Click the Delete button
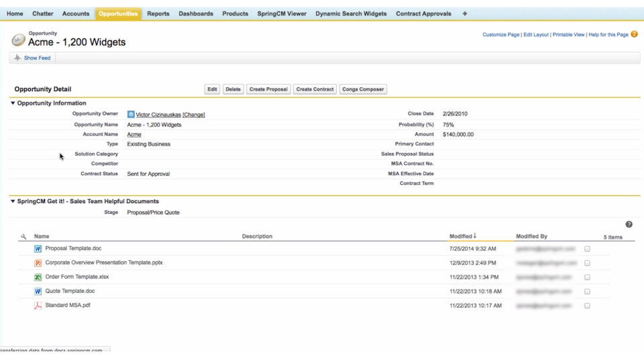The height and width of the screenshot is (362, 644). [233, 89]
